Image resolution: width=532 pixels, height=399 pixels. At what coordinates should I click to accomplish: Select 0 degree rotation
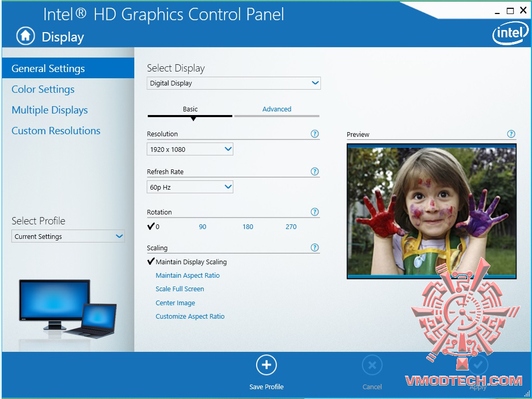pyautogui.click(x=153, y=226)
